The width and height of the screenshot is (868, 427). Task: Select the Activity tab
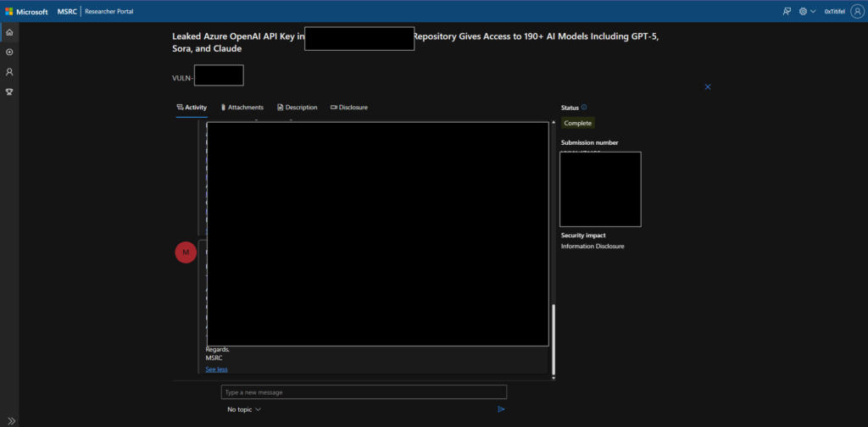(192, 108)
